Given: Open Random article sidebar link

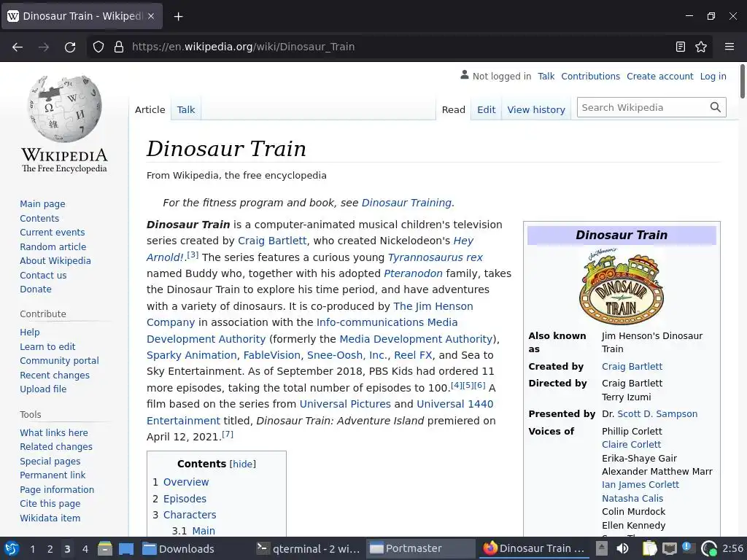Looking at the screenshot, I should (53, 246).
